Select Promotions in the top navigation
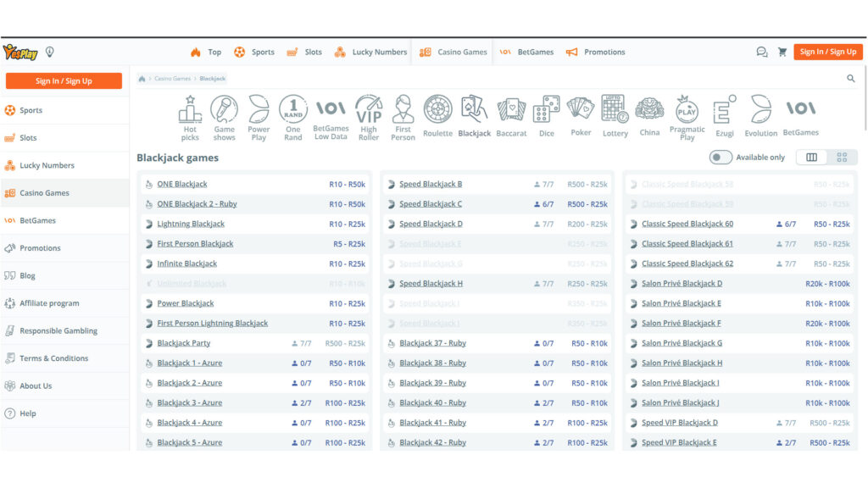868x488 pixels. click(x=595, y=52)
